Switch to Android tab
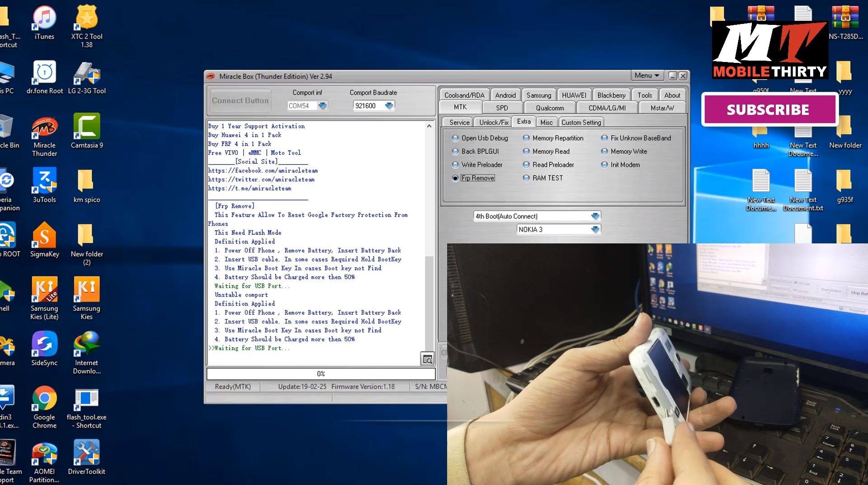 [505, 95]
